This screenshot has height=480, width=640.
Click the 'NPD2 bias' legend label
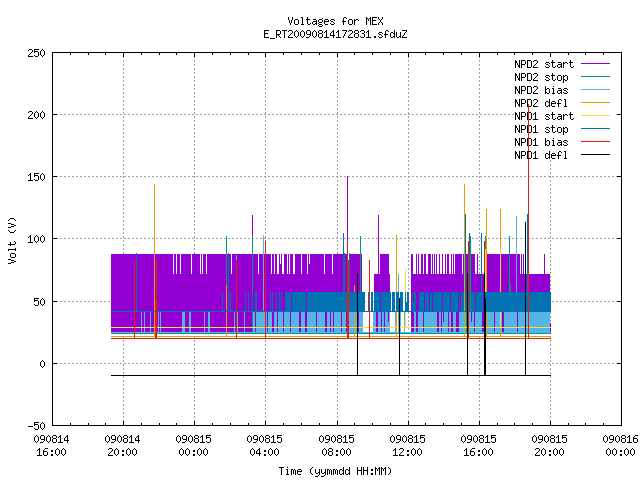541,90
